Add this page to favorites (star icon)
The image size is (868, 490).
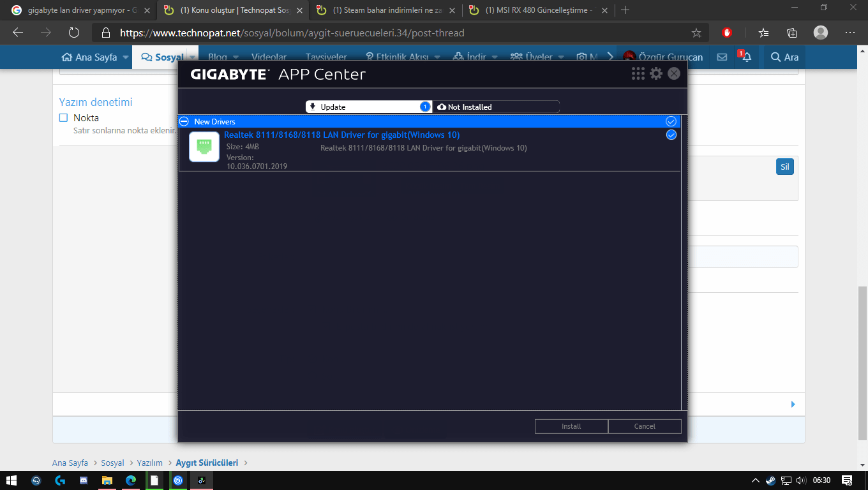(696, 33)
